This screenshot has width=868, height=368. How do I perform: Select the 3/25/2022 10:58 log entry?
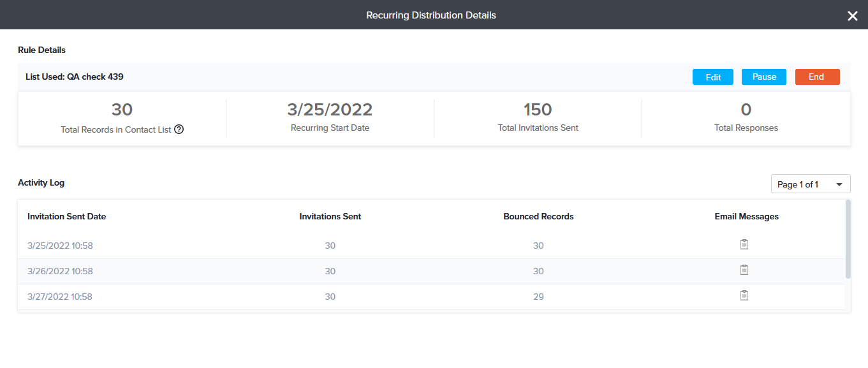tap(60, 246)
